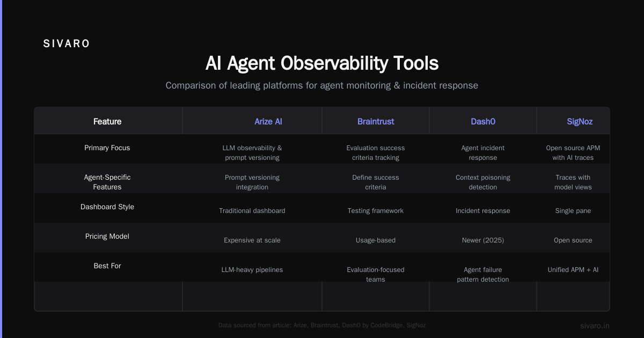
Task: Click the Unified APM + AI cell
Action: (x=573, y=270)
